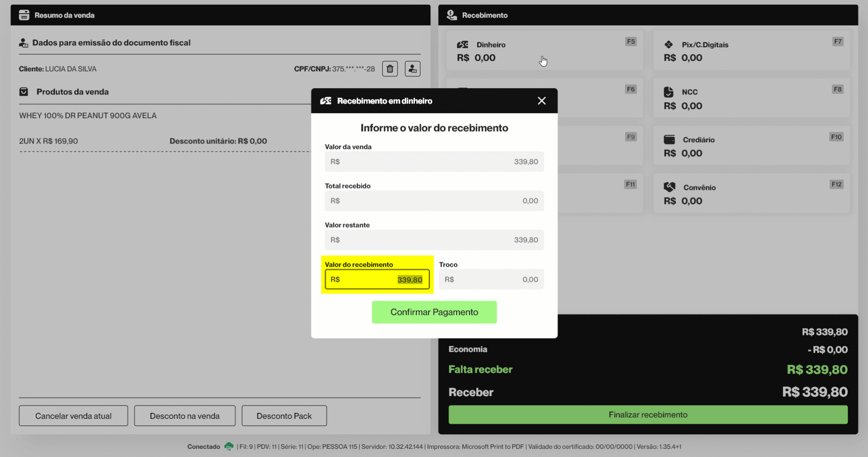Click the cash icon in dialog header
The width and height of the screenshot is (868, 457).
tap(326, 101)
